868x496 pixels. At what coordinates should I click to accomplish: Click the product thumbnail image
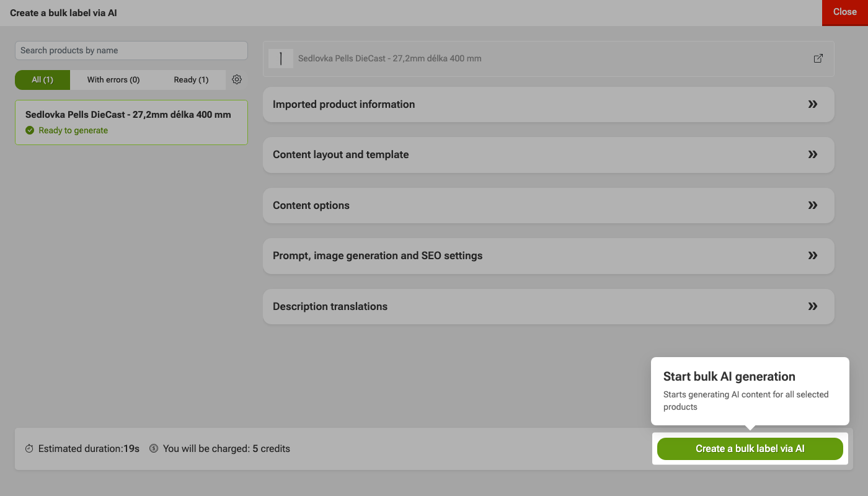[281, 58]
